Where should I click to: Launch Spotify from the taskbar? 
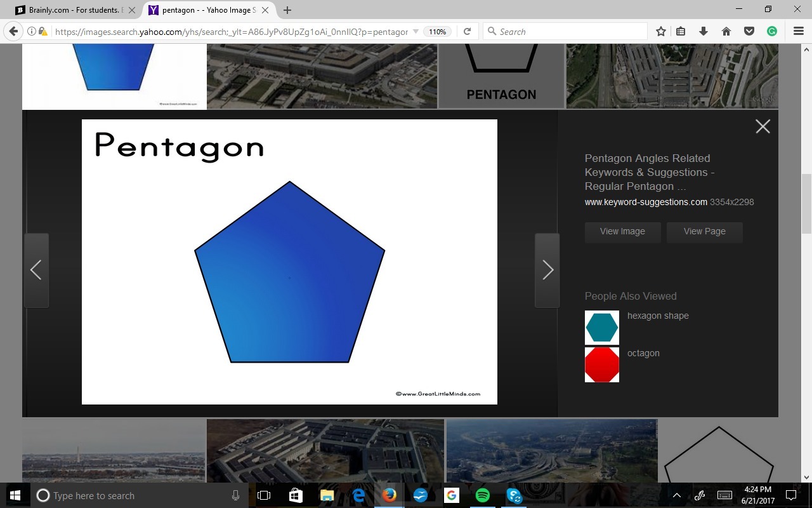click(x=483, y=495)
